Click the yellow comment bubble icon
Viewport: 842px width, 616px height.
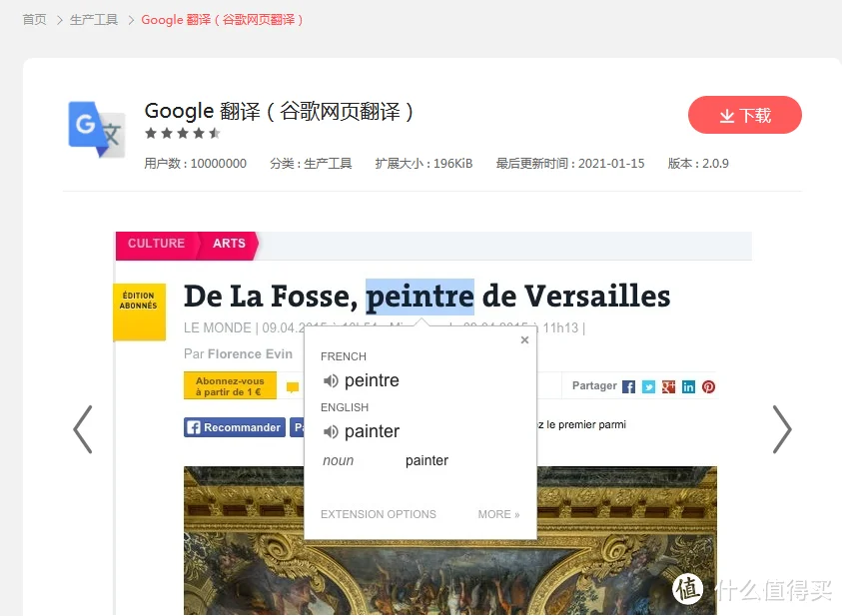(x=293, y=387)
